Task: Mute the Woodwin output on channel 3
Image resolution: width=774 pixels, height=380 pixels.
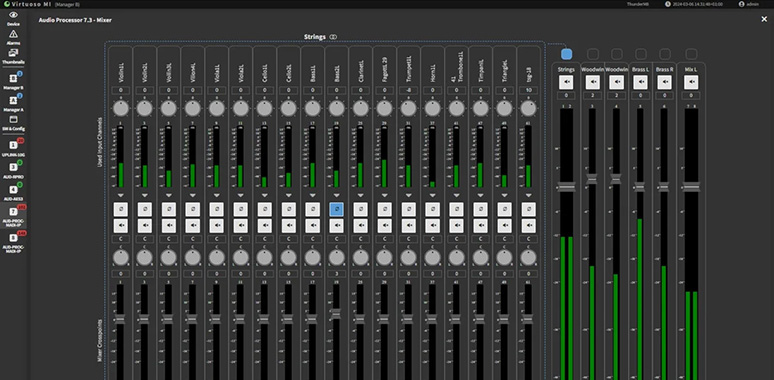Action: [593, 82]
